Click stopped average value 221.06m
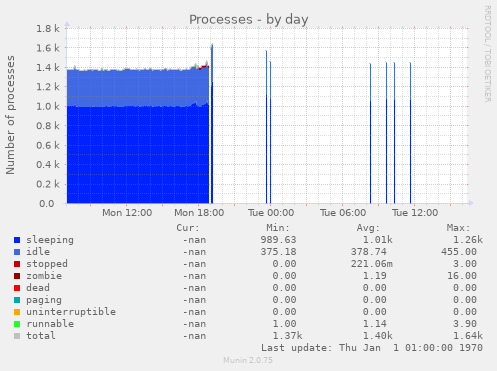The height and width of the screenshot is (371, 497). pos(372,264)
